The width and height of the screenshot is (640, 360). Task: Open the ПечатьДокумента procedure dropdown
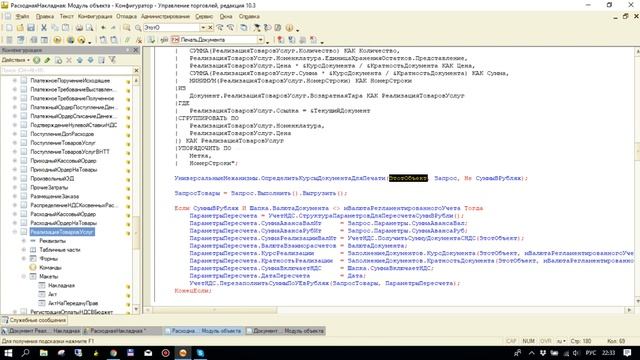click(x=260, y=40)
